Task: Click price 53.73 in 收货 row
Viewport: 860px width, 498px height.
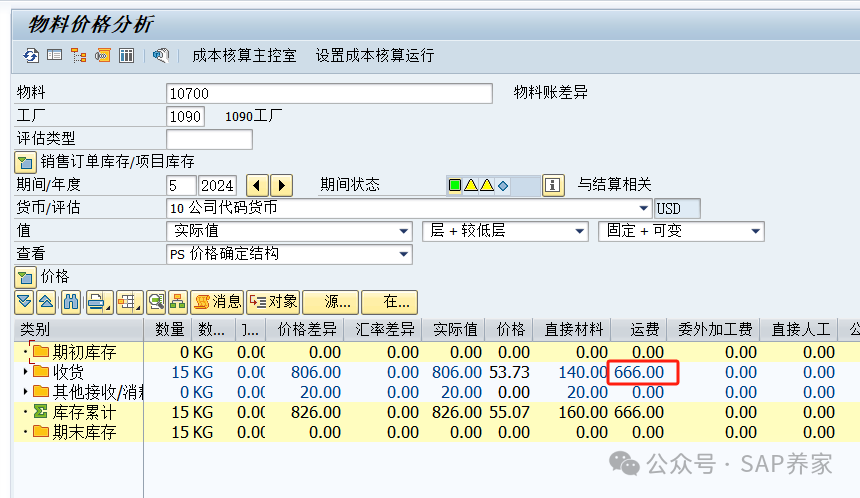Action: (x=510, y=372)
